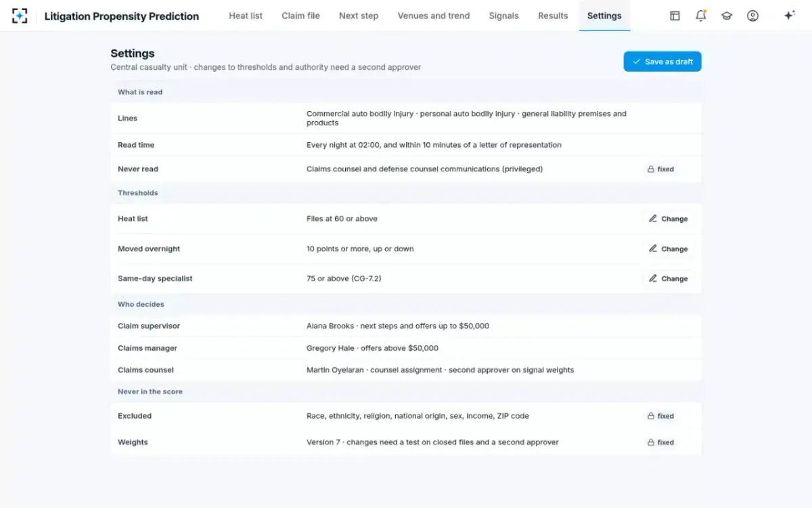This screenshot has width=812, height=508.
Task: Click the 'Never in the score' header
Action: (150, 391)
